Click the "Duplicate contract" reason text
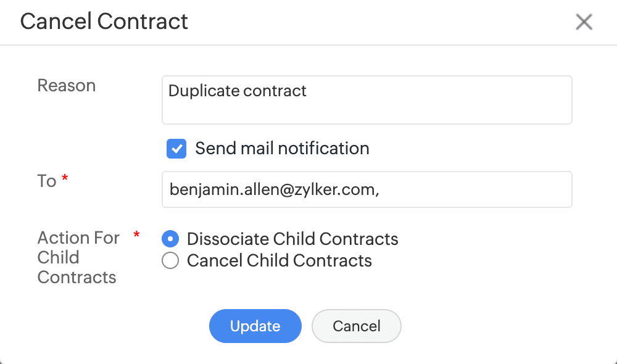This screenshot has height=364, width=617. pos(238,91)
